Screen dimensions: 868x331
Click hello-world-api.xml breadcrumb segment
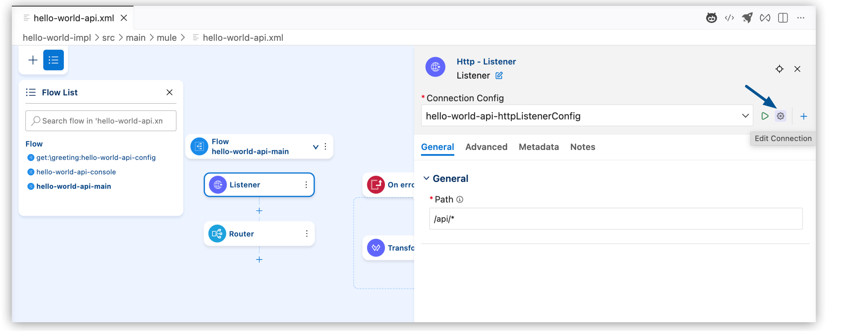tap(243, 38)
